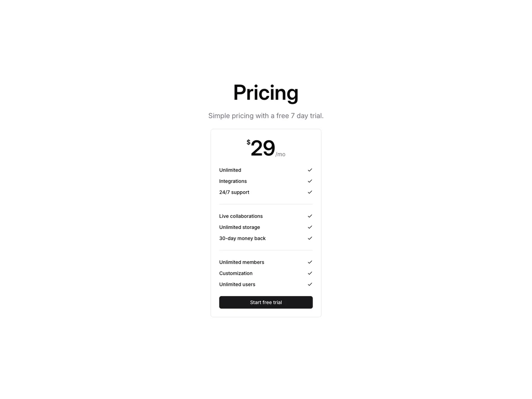Click the $29 price figure
The image size is (532, 399).
[x=262, y=148]
